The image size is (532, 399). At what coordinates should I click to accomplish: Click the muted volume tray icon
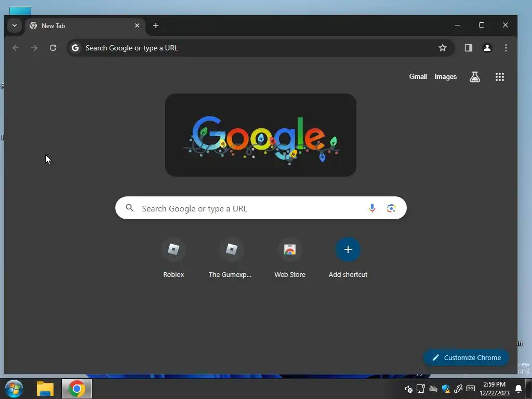409,389
